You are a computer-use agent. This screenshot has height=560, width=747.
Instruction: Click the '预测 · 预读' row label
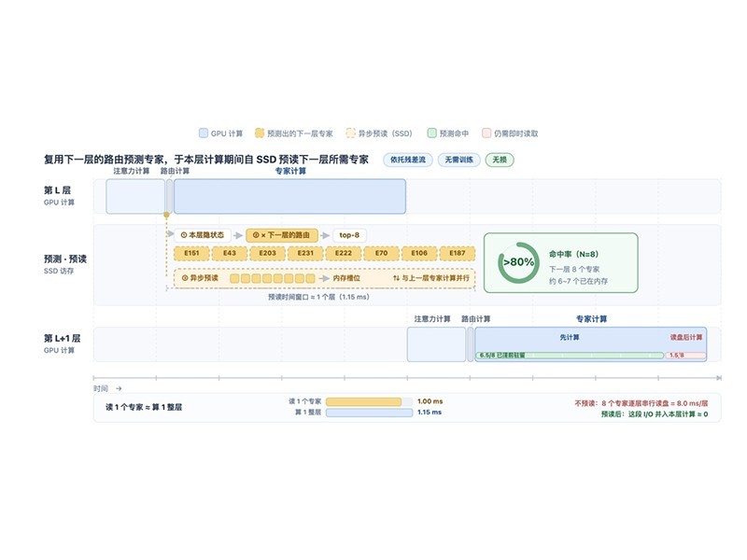[65, 259]
